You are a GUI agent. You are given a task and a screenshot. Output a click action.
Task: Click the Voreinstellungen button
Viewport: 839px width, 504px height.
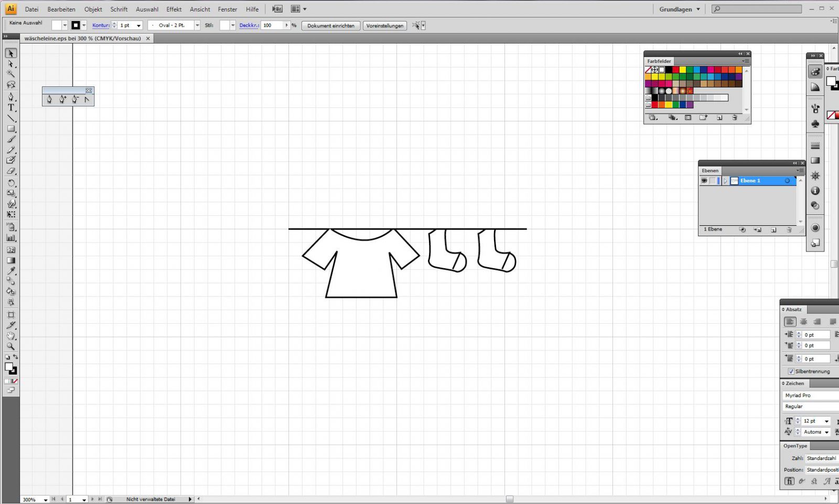tap(384, 26)
